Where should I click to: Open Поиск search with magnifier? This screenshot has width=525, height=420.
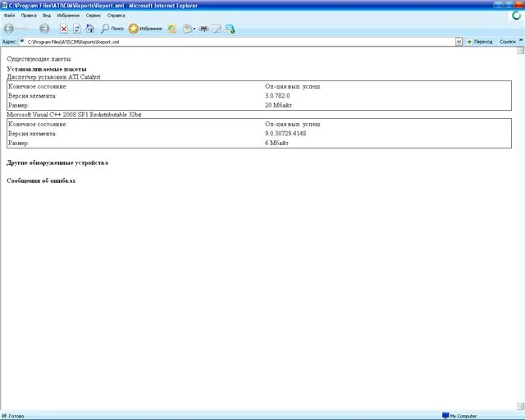point(112,29)
